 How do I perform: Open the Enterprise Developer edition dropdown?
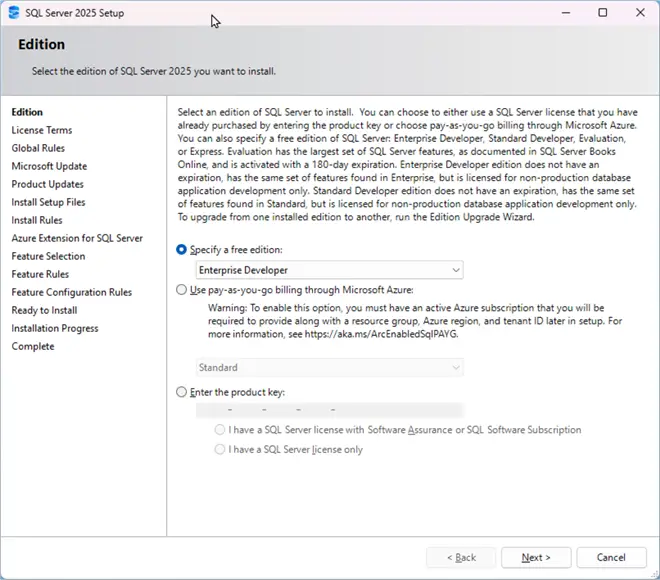tap(330, 270)
